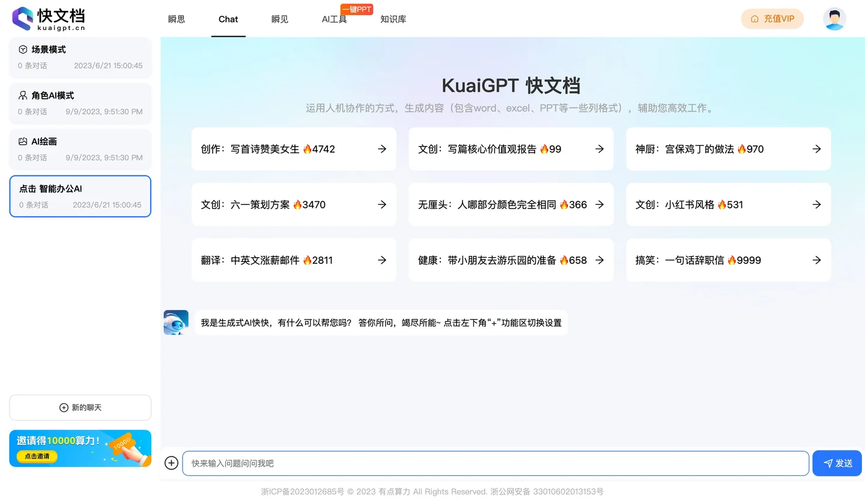Click the arrow on 小红书风格 card

[x=817, y=204]
